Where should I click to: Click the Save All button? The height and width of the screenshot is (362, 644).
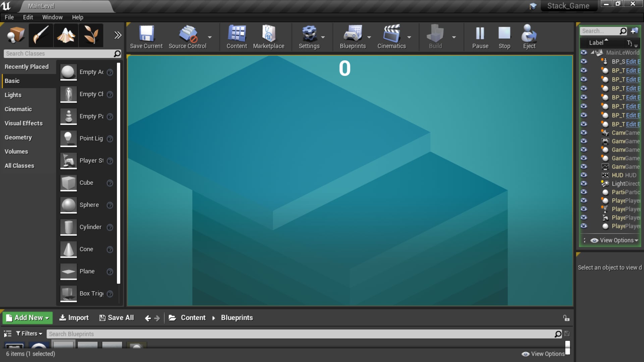tap(116, 318)
